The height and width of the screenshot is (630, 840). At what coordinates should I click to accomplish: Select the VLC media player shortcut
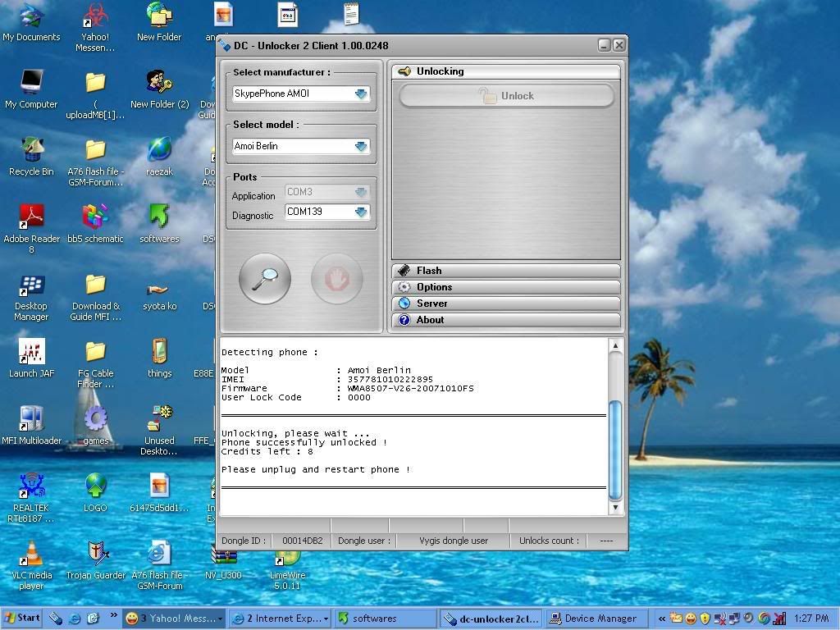[x=32, y=566]
